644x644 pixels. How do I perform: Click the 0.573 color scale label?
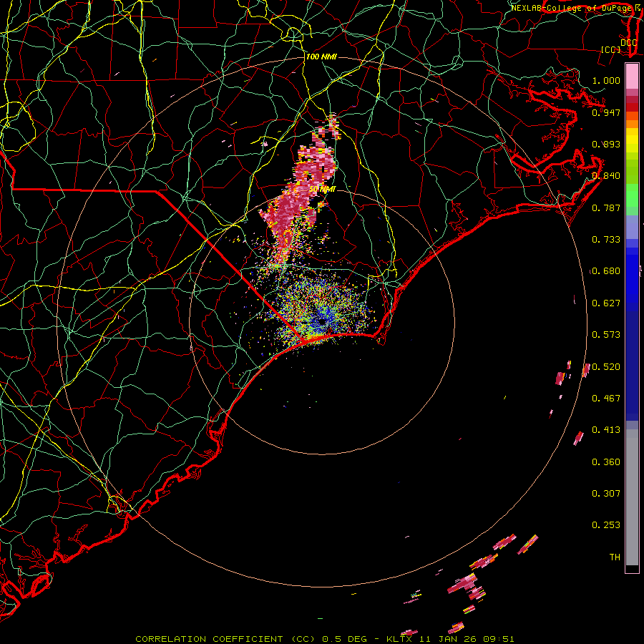point(606,335)
